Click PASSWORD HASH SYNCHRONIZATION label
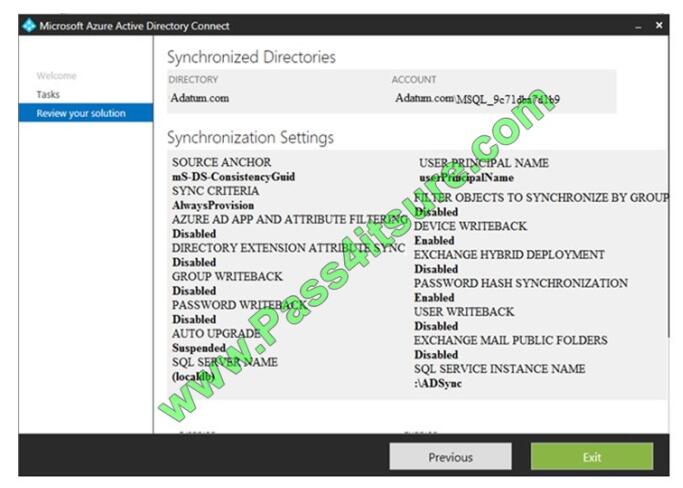This screenshot has width=683, height=488. pyautogui.click(x=521, y=283)
